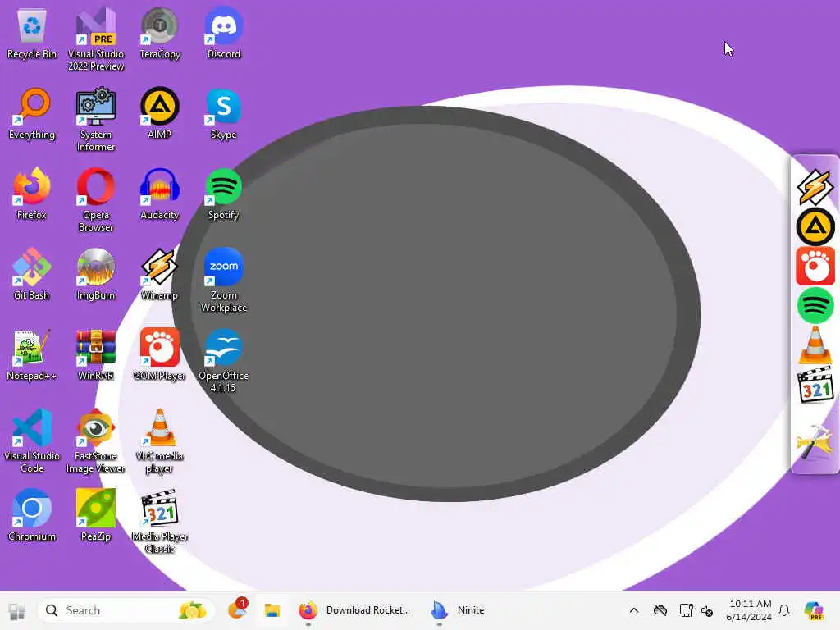Click the taskbar Search box
Viewport: 840px width, 630px height.
point(126,610)
